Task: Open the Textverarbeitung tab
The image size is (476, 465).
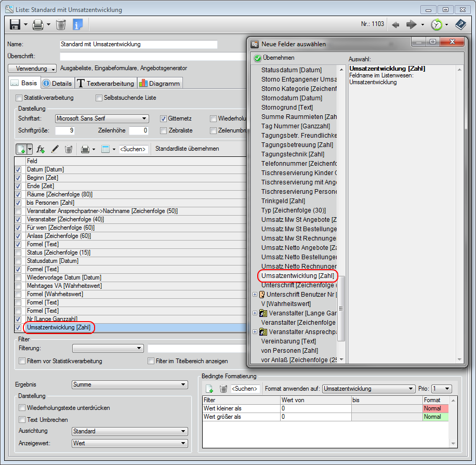Action: click(x=106, y=83)
